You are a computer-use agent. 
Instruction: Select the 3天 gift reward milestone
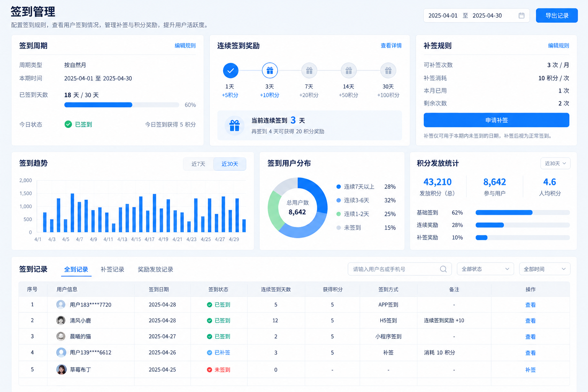point(270,70)
